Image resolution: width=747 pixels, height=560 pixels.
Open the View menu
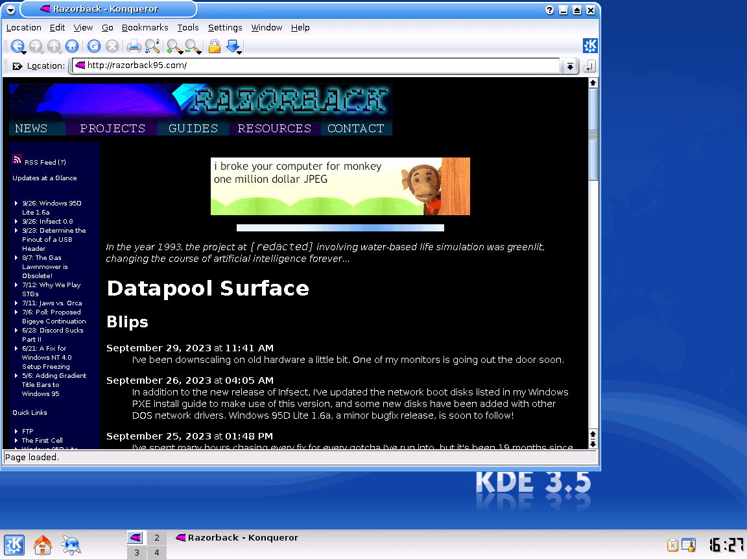pyautogui.click(x=84, y=28)
